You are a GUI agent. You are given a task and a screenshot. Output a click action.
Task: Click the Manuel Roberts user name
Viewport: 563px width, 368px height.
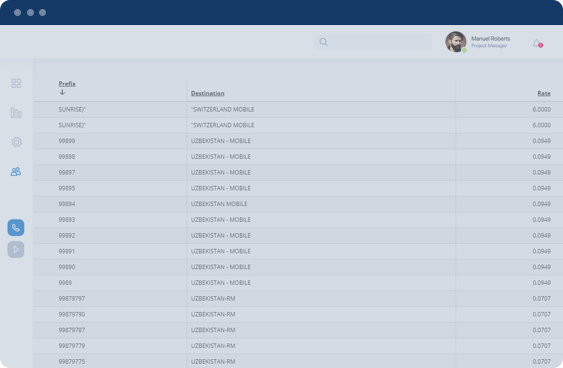[490, 38]
